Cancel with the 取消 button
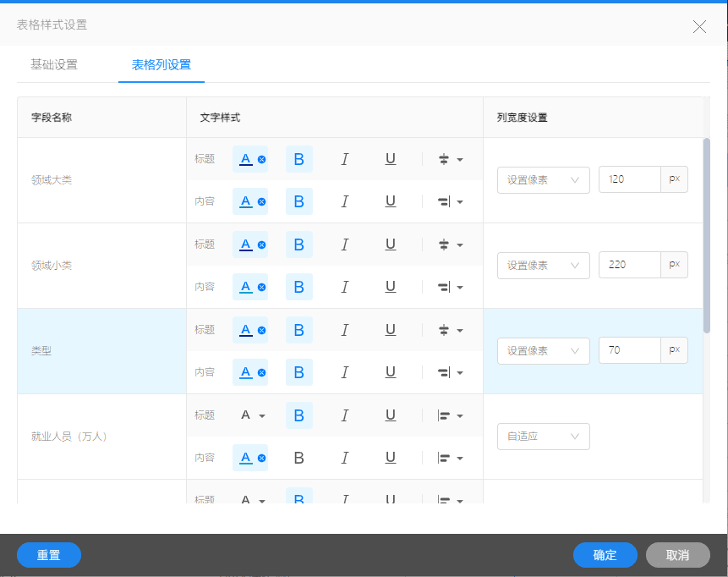The image size is (728, 577). (x=678, y=555)
